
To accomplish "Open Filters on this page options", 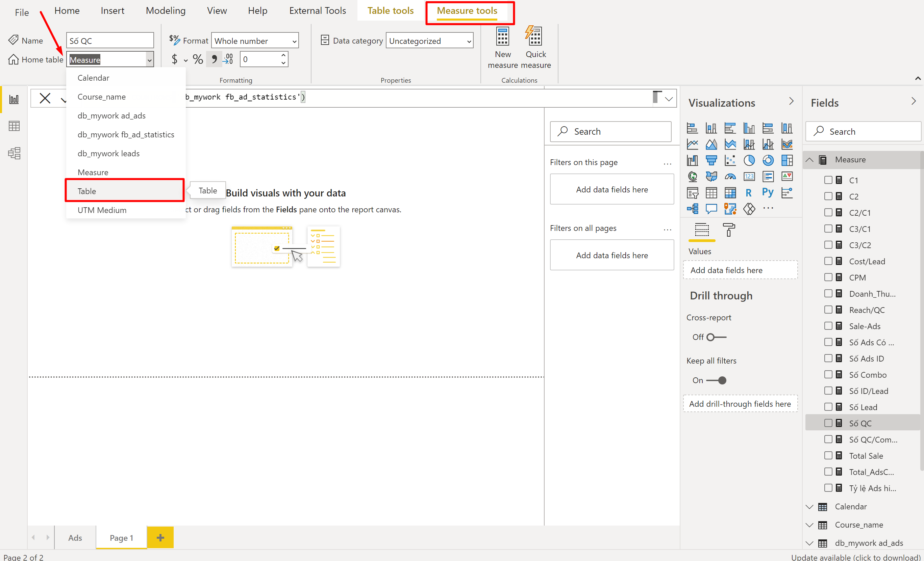I will (668, 163).
